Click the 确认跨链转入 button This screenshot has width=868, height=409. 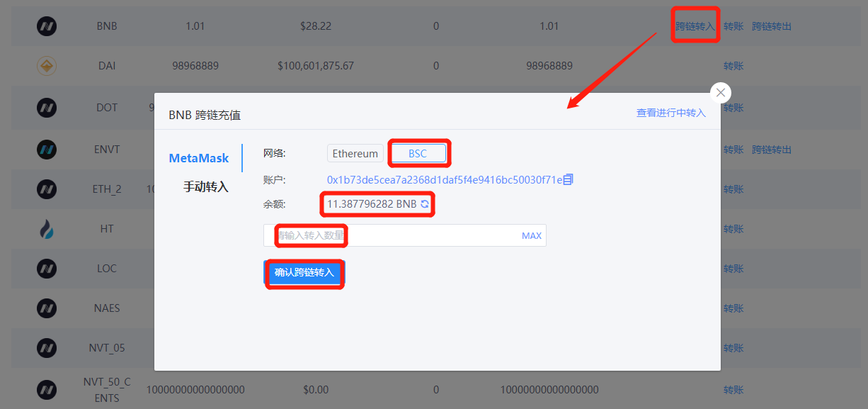pyautogui.click(x=304, y=273)
